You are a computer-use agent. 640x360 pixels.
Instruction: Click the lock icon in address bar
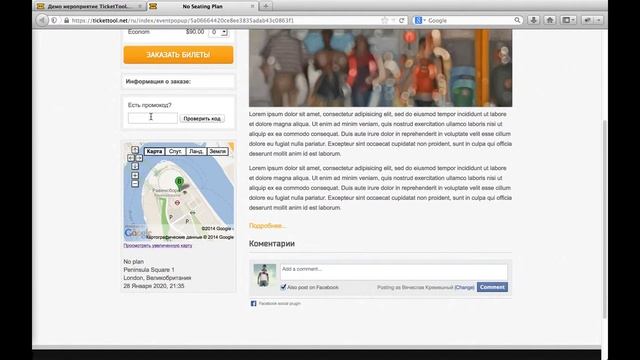click(67, 20)
